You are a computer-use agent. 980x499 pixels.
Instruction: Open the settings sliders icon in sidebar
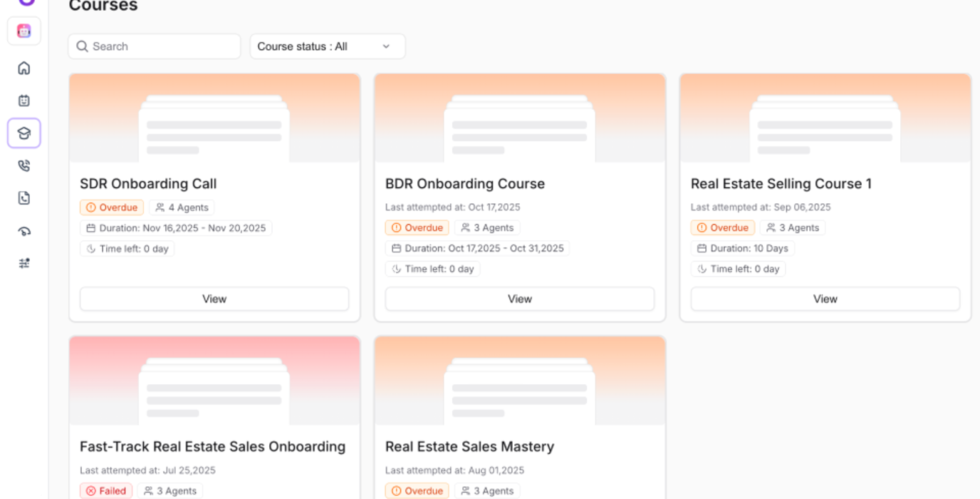point(24,263)
